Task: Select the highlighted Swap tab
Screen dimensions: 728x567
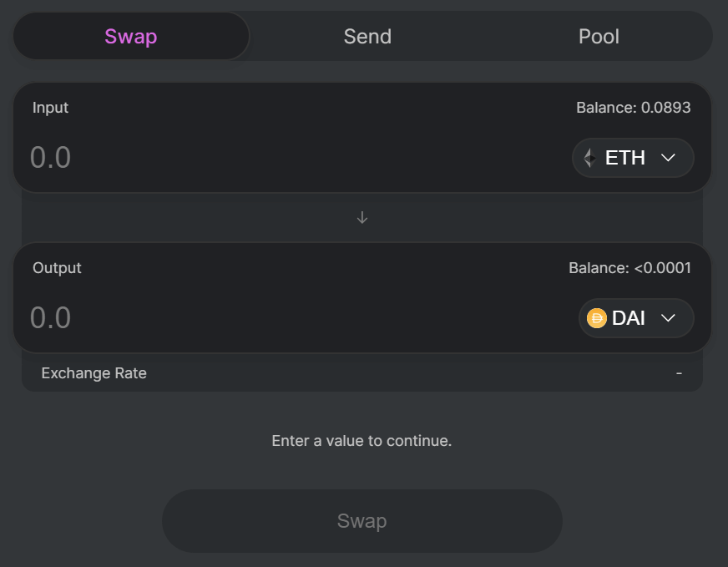Action: pyautogui.click(x=131, y=37)
